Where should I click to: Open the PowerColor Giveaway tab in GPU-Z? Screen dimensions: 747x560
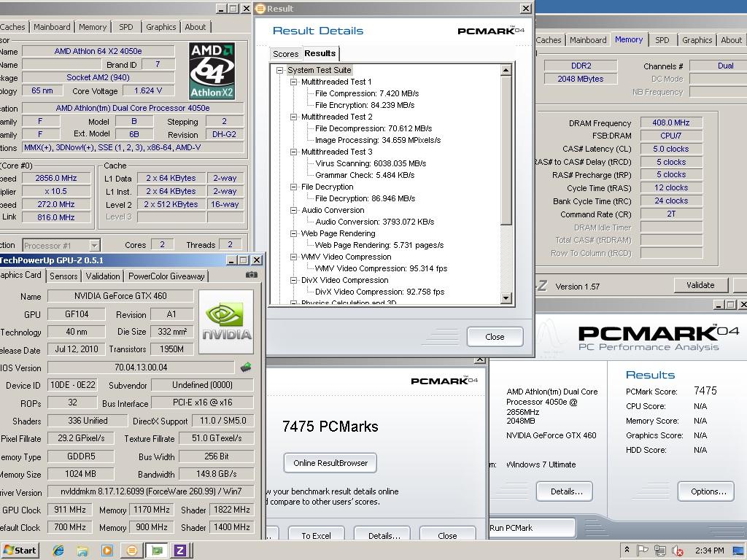(166, 276)
